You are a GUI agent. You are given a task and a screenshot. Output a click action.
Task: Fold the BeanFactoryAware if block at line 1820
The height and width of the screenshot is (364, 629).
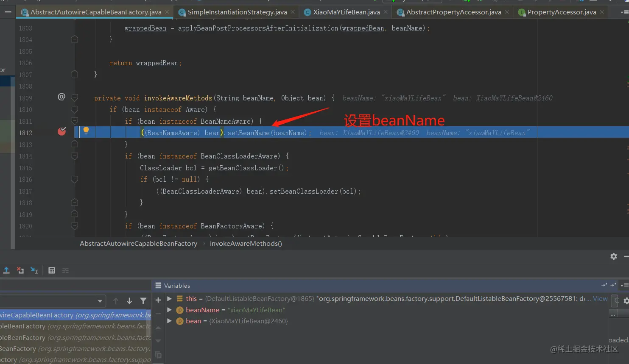tap(75, 226)
